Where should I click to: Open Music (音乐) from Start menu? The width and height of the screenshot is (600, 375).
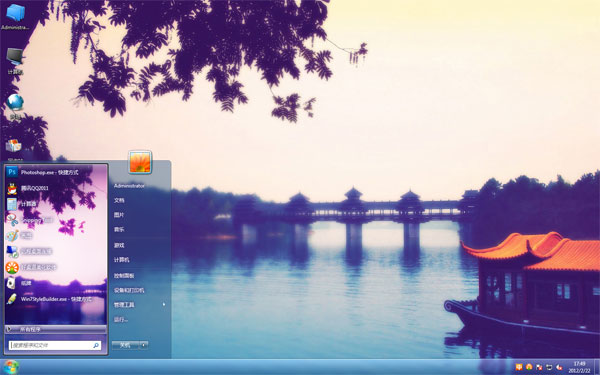coord(139,230)
